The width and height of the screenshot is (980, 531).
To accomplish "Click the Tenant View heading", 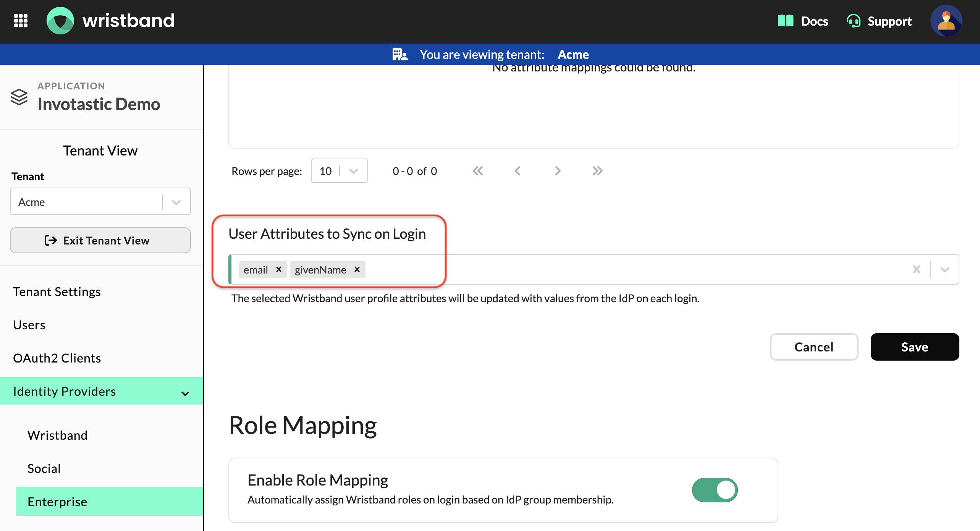I will click(100, 151).
